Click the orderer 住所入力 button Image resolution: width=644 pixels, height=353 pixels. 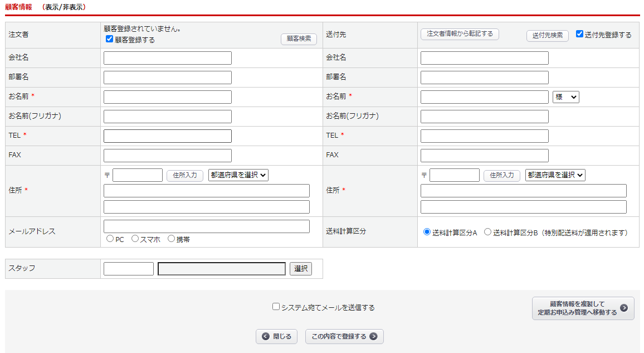coord(185,176)
